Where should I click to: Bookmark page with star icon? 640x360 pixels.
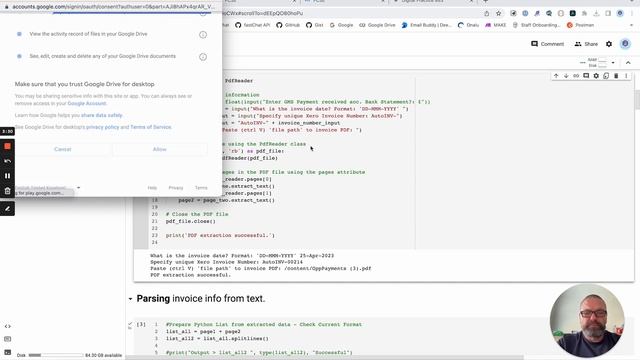tap(499, 13)
